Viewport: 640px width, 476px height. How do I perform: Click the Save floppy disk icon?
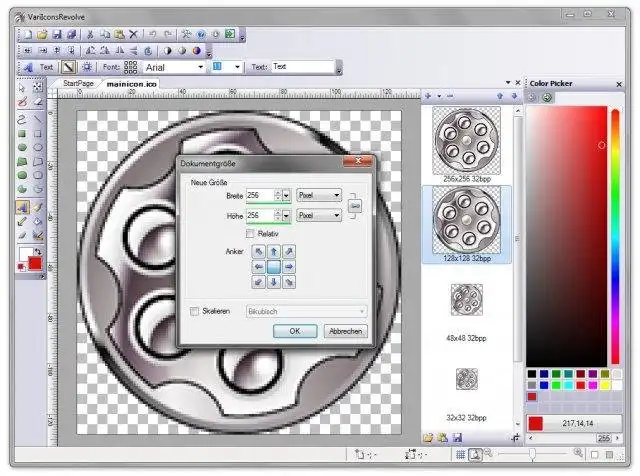pos(57,35)
